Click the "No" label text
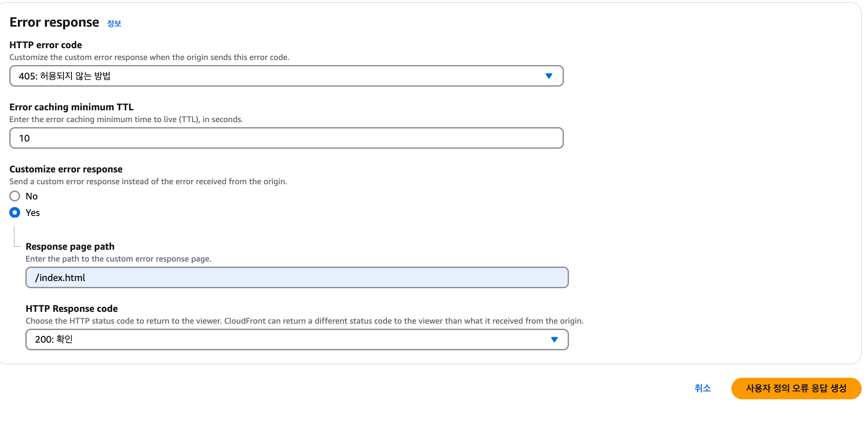868x431 pixels. [x=32, y=196]
